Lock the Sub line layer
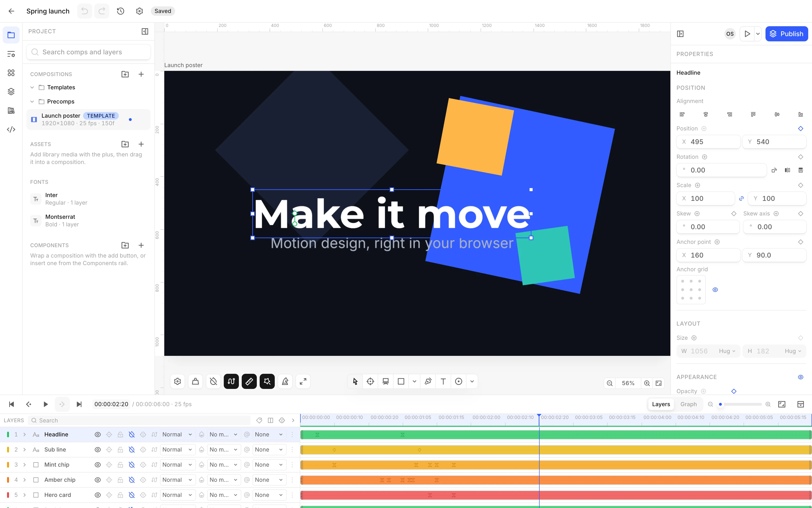 point(120,450)
